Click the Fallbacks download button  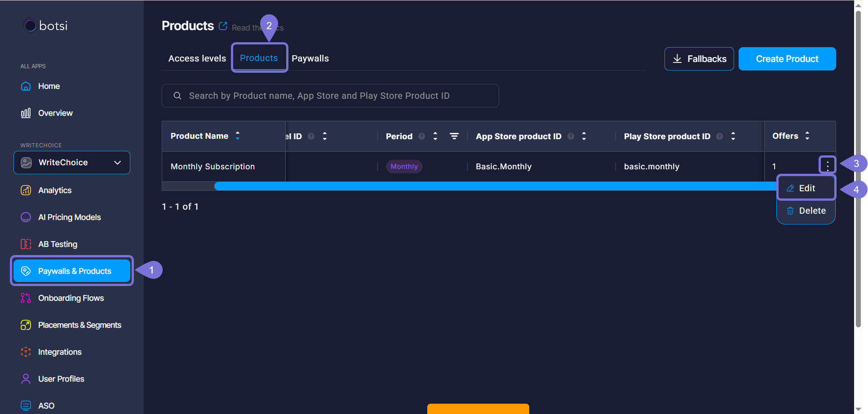pyautogui.click(x=699, y=59)
